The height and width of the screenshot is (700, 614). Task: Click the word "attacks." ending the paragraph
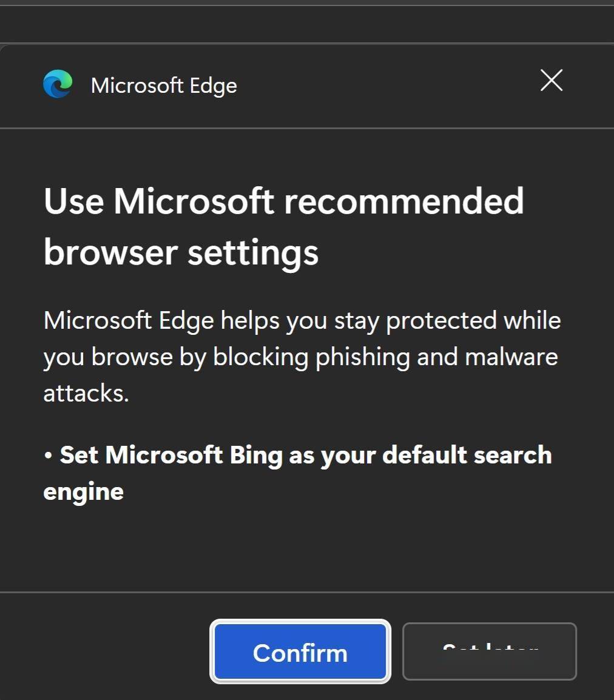click(x=86, y=393)
